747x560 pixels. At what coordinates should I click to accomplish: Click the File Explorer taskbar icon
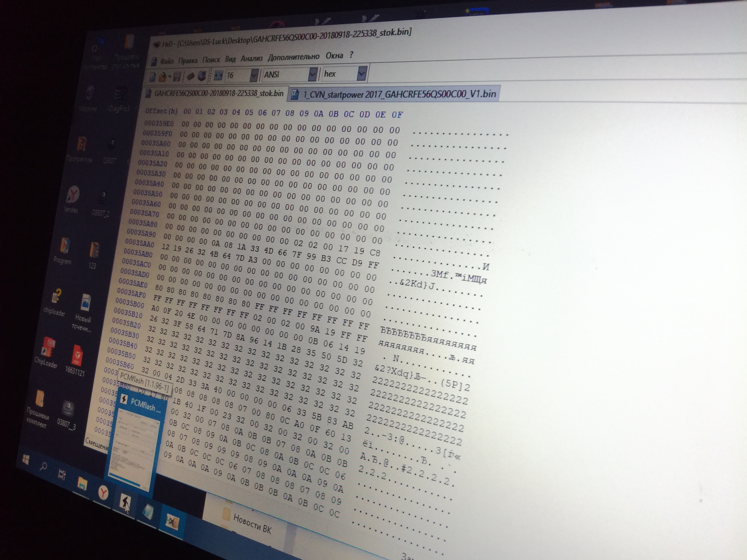coord(82,483)
